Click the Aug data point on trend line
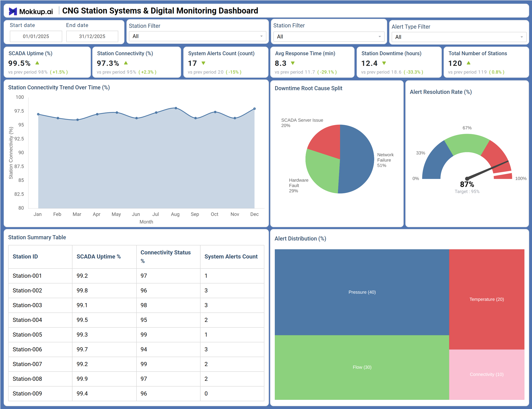This screenshot has width=532, height=409. pyautogui.click(x=176, y=108)
